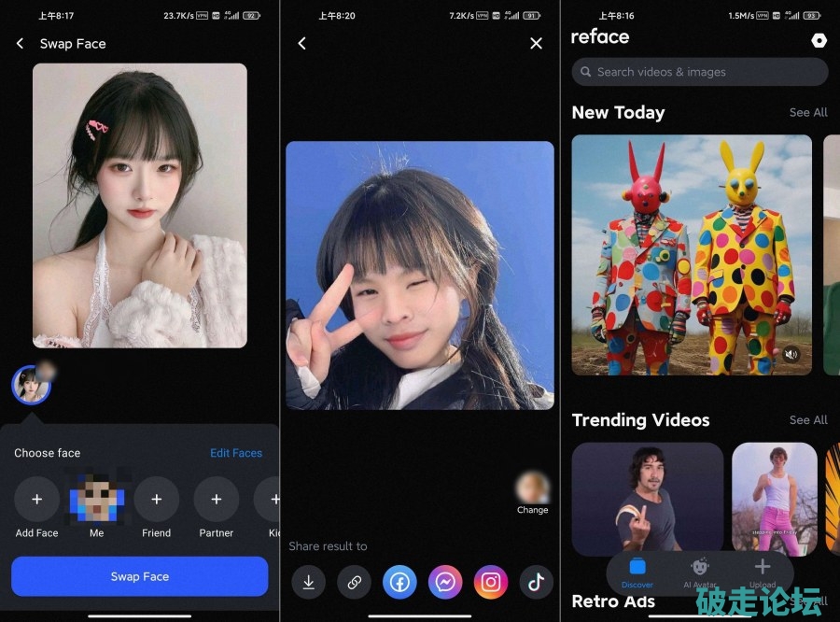Share result to Facebook
This screenshot has width=840, height=622.
pos(399,582)
